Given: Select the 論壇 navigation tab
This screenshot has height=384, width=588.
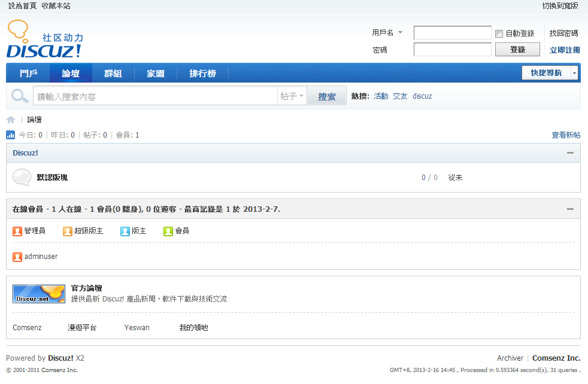Looking at the screenshot, I should [x=71, y=73].
